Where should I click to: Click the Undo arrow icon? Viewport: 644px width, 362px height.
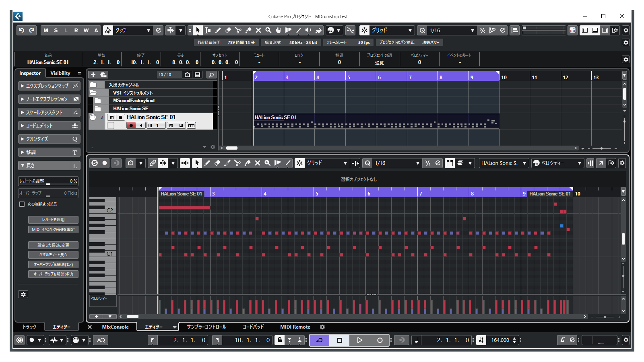coord(22,30)
